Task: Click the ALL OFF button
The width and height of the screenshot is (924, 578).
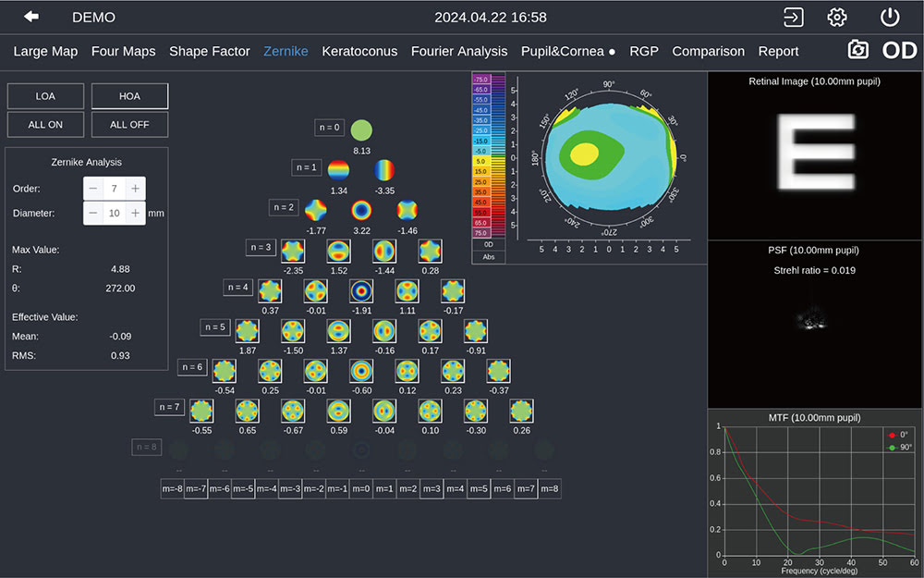Action: (x=129, y=124)
